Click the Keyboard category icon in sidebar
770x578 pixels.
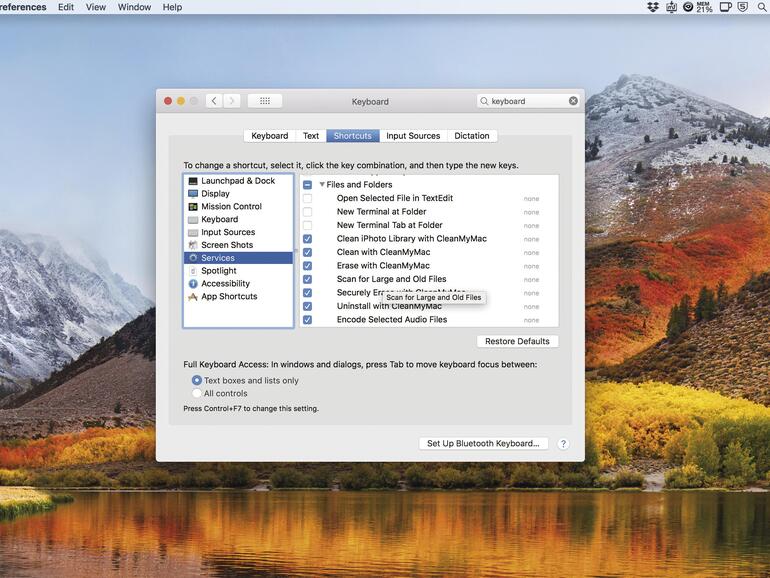coord(193,220)
